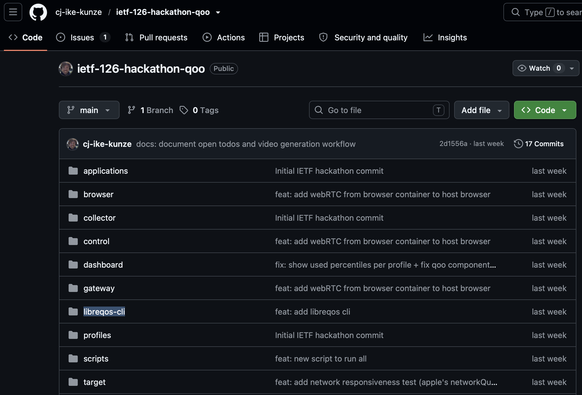Open the dashboard folder
Viewport: 582px width, 395px height.
(103, 265)
